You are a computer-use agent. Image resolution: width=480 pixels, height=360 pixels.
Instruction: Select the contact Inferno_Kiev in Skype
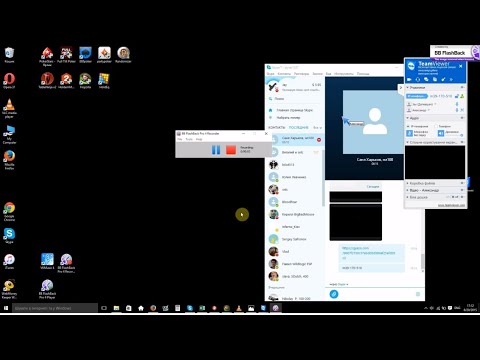pyautogui.click(x=295, y=227)
